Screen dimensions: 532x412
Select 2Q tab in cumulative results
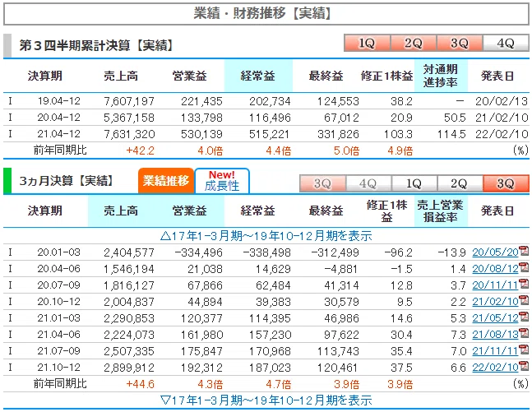[414, 43]
